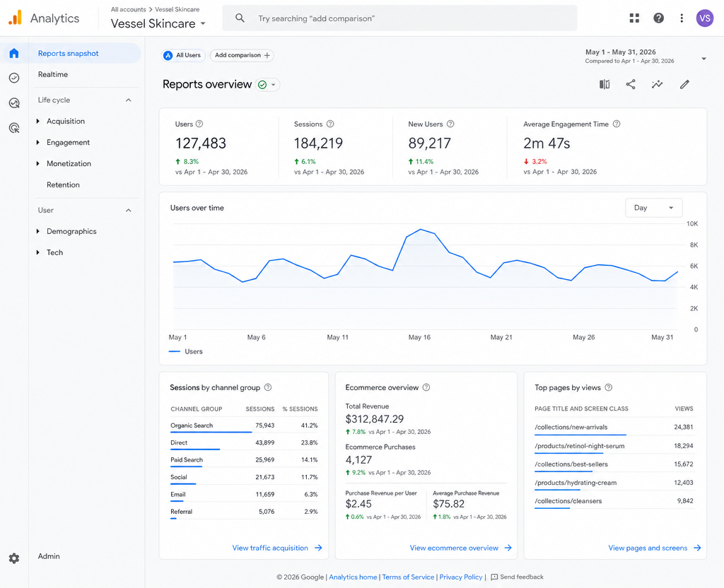This screenshot has width=724, height=588.
Task: Click the customize comparison columns icon
Action: [605, 84]
